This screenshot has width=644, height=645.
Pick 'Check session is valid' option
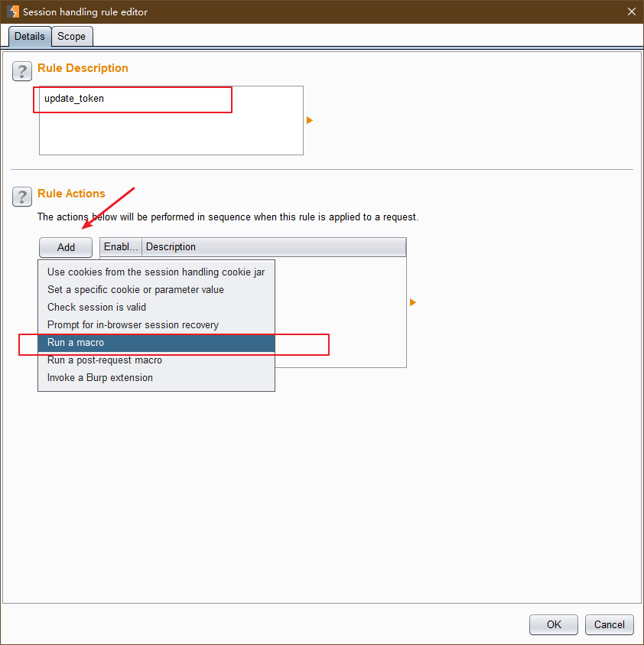coord(96,307)
